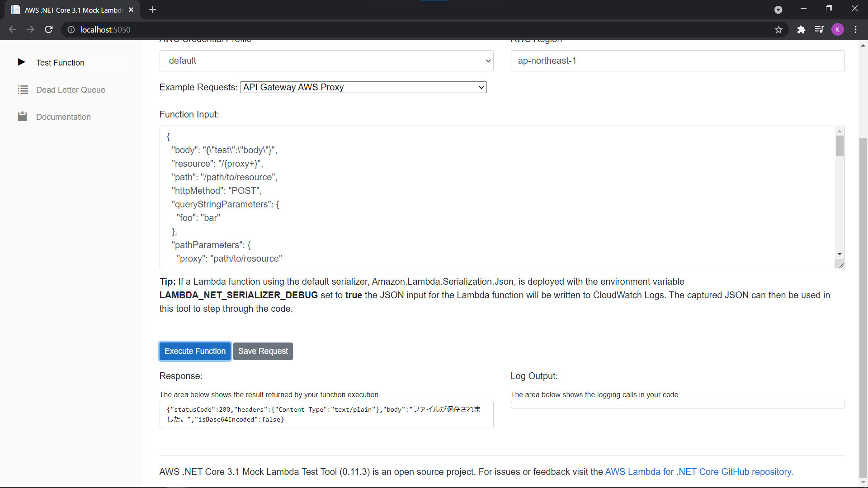Click the Test Function play icon
Image resolution: width=868 pixels, height=488 pixels.
[x=21, y=62]
